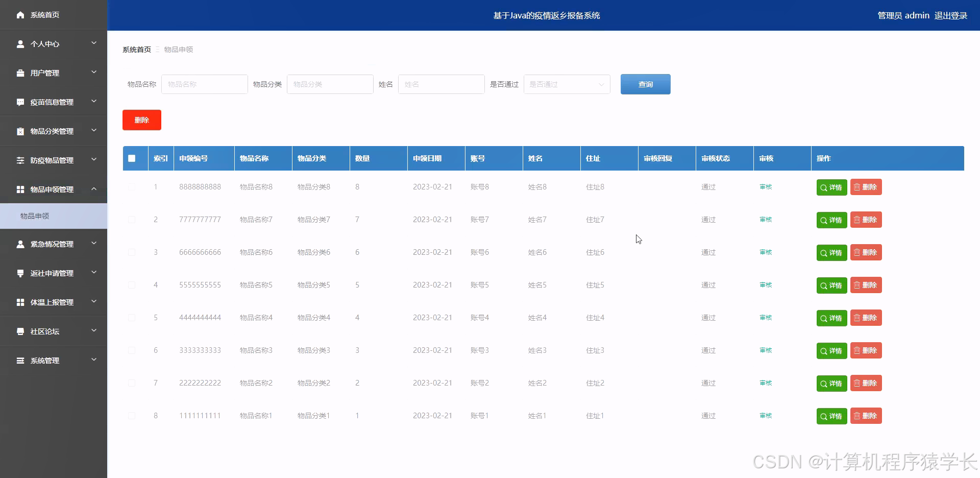The height and width of the screenshot is (478, 980).
Task: Click the 查询 search button
Action: (x=645, y=84)
